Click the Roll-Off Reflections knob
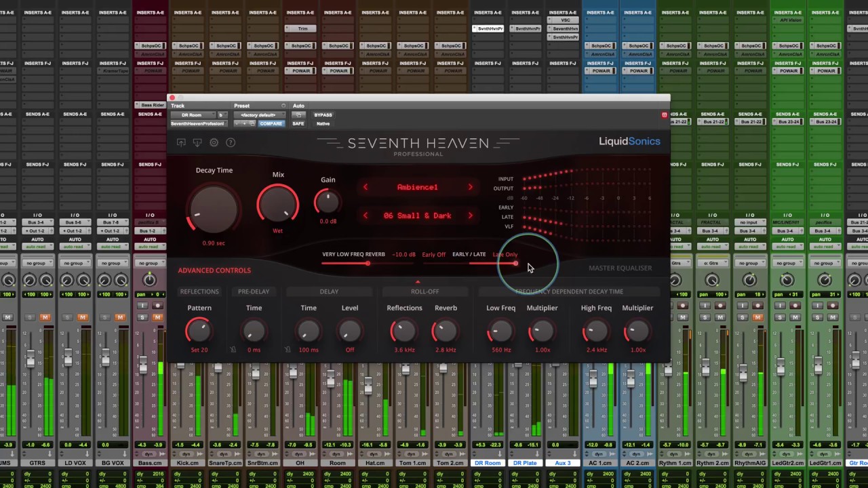The width and height of the screenshot is (868, 488). click(403, 331)
